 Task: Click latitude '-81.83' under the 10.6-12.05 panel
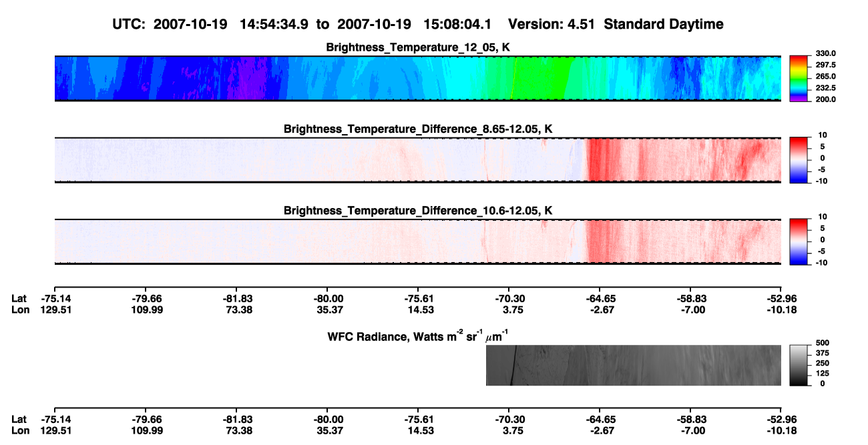click(238, 299)
